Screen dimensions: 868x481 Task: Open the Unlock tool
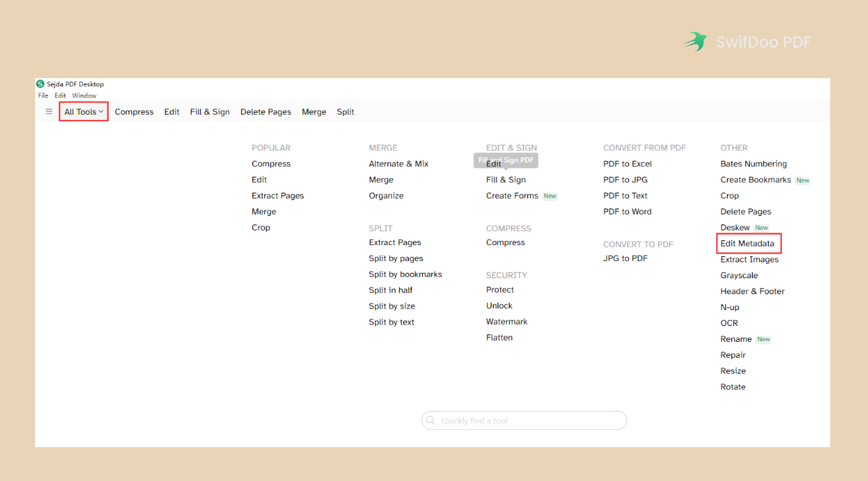[500, 305]
